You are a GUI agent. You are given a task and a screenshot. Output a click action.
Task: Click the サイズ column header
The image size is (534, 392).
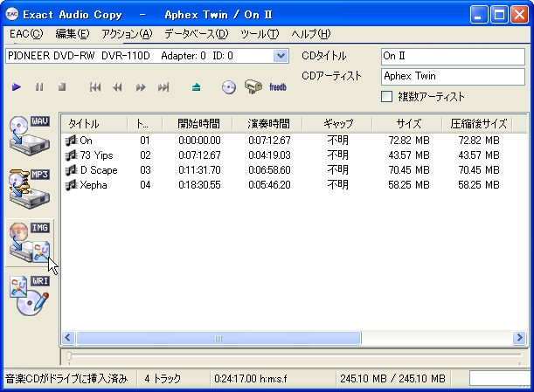[x=407, y=123]
